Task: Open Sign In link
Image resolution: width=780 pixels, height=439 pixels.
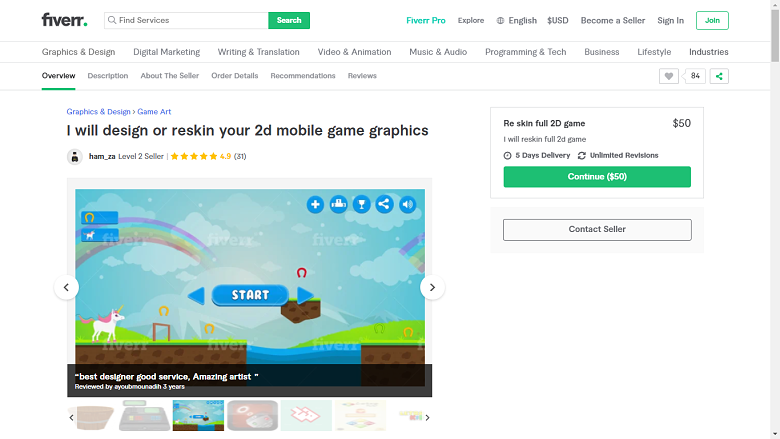Action: pyautogui.click(x=670, y=20)
